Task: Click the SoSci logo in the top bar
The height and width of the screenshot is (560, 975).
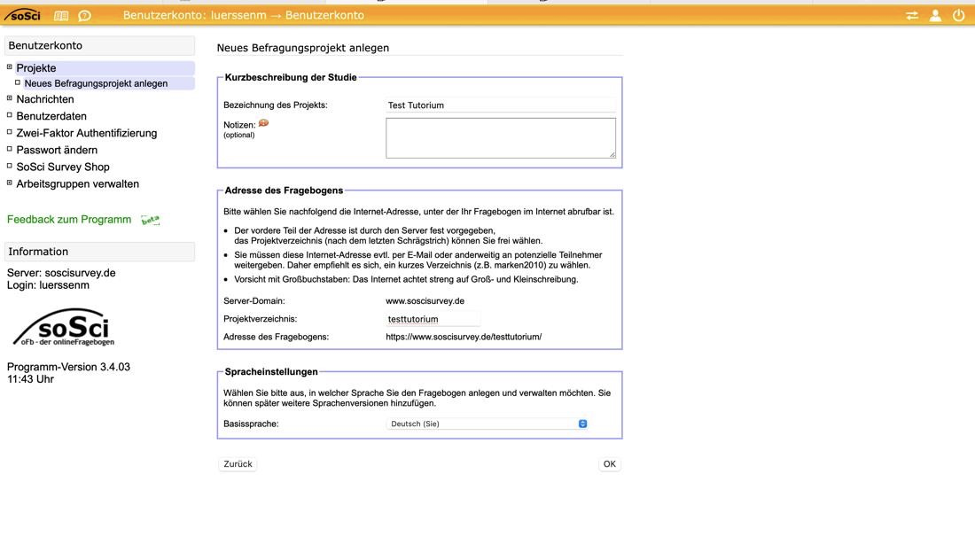Action: [x=22, y=15]
